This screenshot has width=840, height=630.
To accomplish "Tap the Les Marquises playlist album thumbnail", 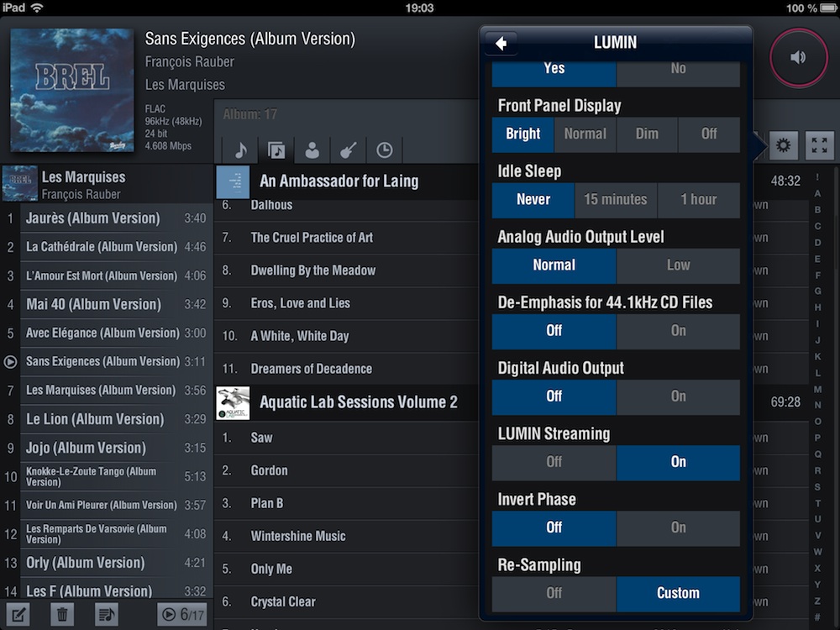I will pyautogui.click(x=20, y=183).
